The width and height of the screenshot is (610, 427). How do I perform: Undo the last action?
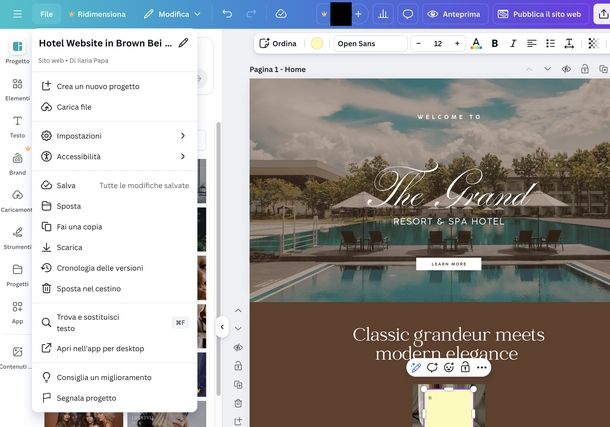point(227,14)
